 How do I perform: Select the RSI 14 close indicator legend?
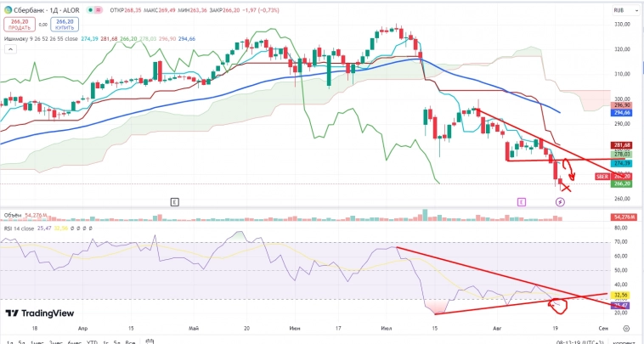(x=20, y=228)
